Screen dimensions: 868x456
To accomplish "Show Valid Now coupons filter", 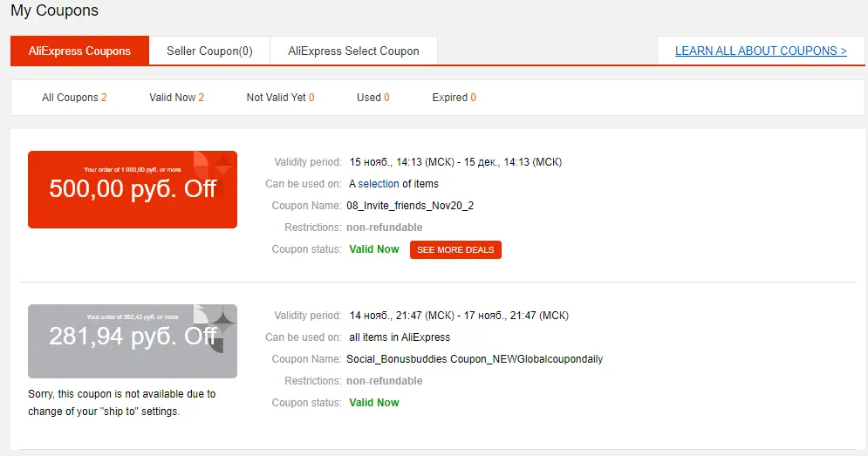I will pos(176,98).
